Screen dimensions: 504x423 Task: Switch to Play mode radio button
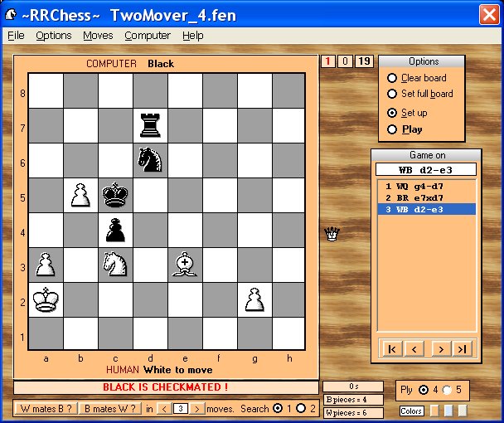coord(393,129)
